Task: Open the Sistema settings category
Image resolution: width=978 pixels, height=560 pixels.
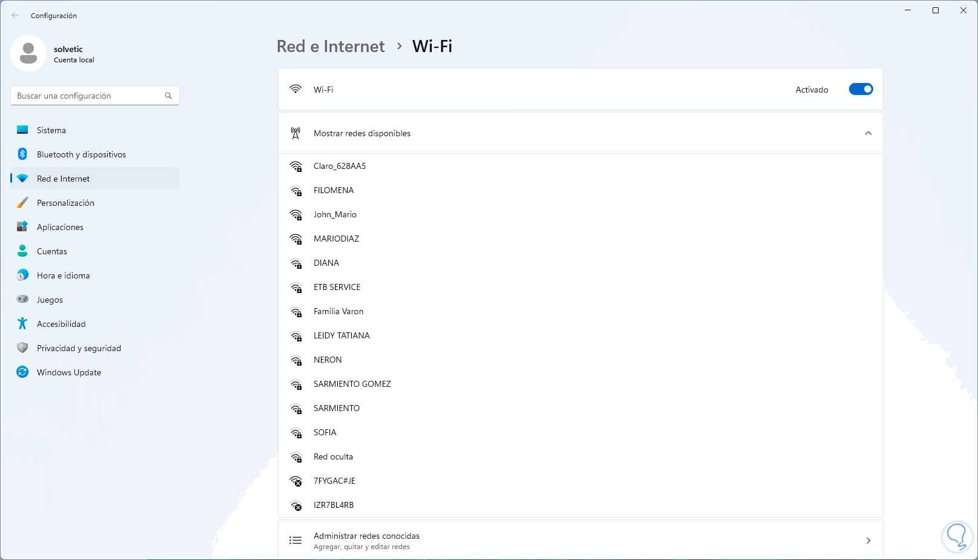Action: [51, 130]
